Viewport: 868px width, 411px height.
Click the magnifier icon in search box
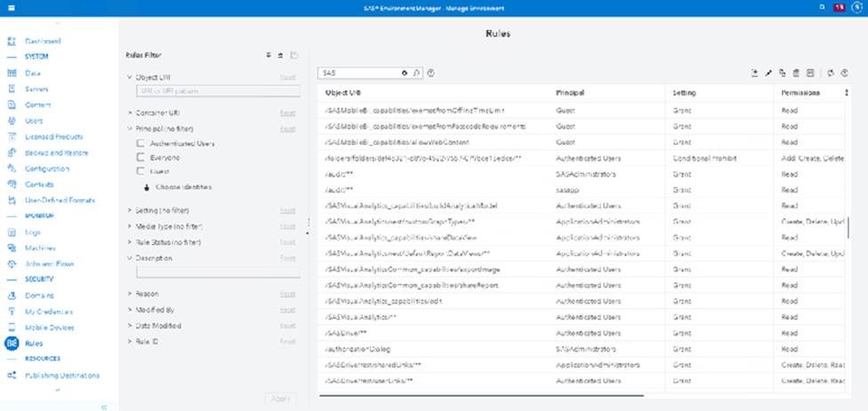(x=416, y=73)
